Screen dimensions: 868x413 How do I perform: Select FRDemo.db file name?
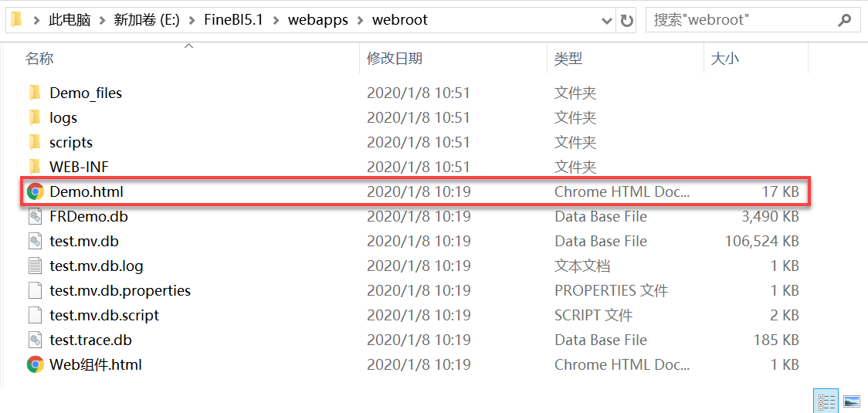[x=89, y=216]
